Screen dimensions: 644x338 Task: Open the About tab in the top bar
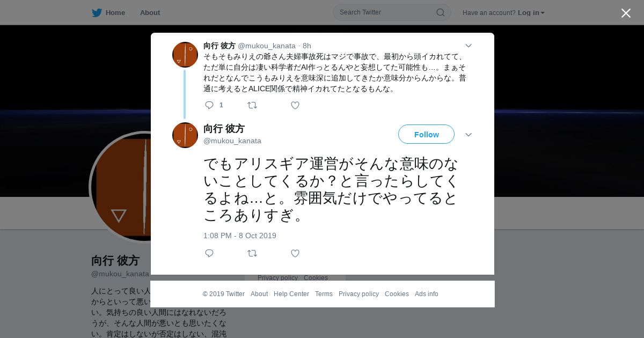tap(150, 13)
